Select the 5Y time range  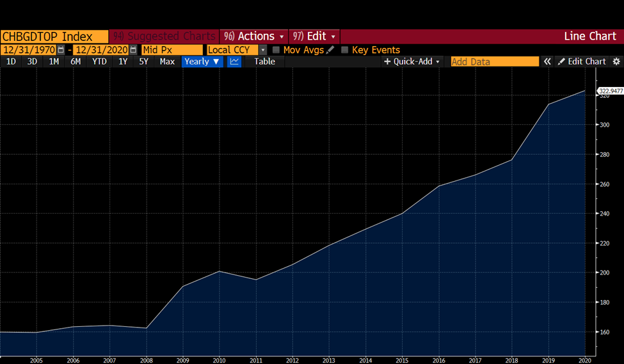click(143, 61)
